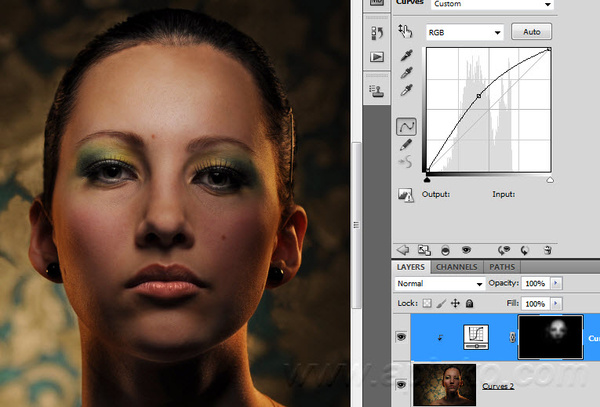Click the layer mask link icon
600x407 pixels.
pyautogui.click(x=512, y=337)
